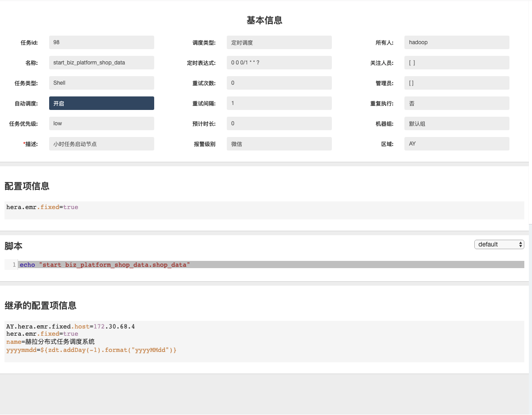Click the yyyymmdd config line

pyautogui.click(x=91, y=350)
